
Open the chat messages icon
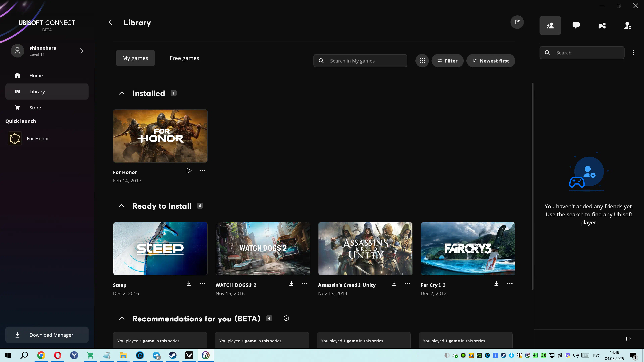tap(576, 25)
